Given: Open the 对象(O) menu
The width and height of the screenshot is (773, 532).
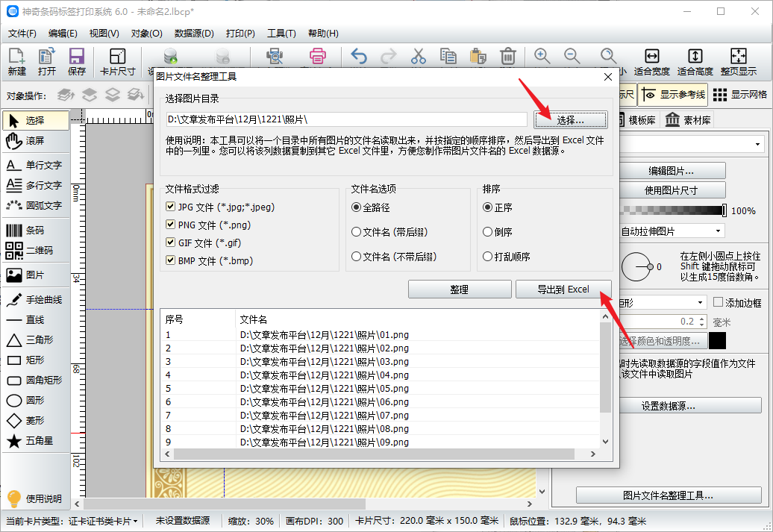Looking at the screenshot, I should 146,33.
